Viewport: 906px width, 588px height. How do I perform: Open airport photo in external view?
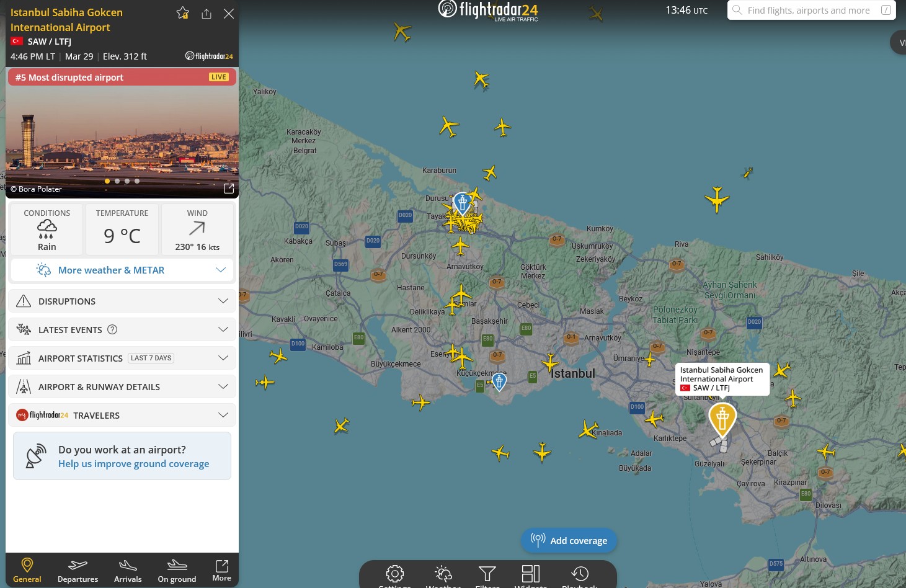(x=228, y=188)
